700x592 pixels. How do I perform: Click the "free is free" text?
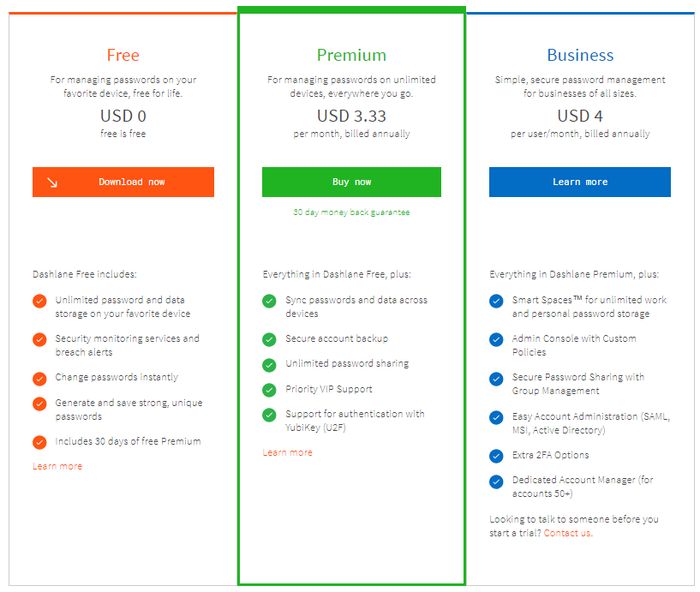[123, 134]
